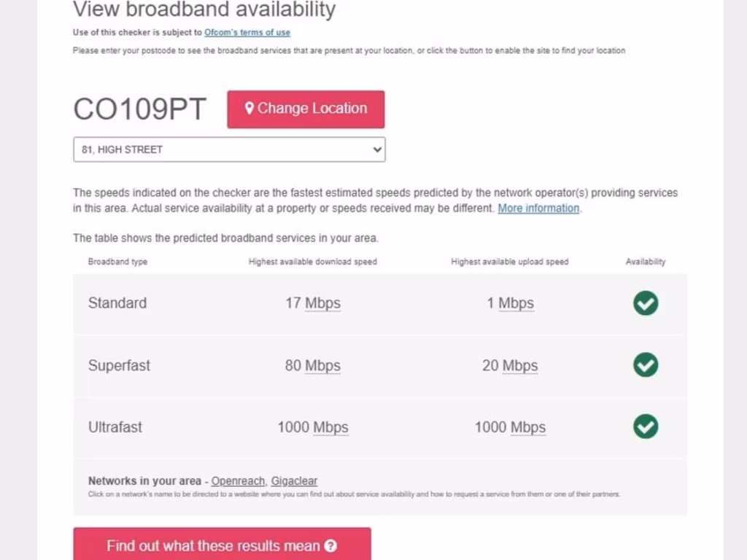
Task: Click the Ultrafast broadband type row label
Action: [x=115, y=427]
